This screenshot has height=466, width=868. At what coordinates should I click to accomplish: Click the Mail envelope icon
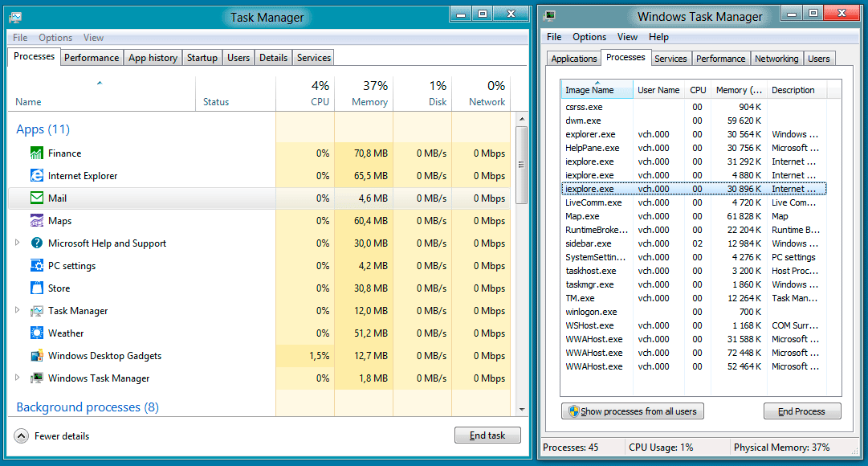coord(37,198)
